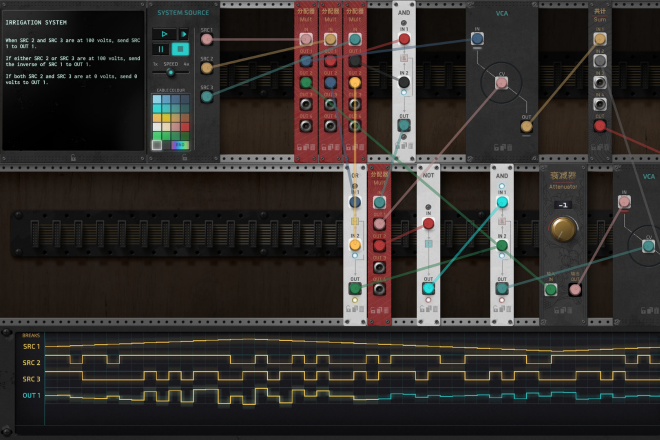Select the top VCA module's CV jack
Viewport: 660px width, 440px height.
click(502, 84)
